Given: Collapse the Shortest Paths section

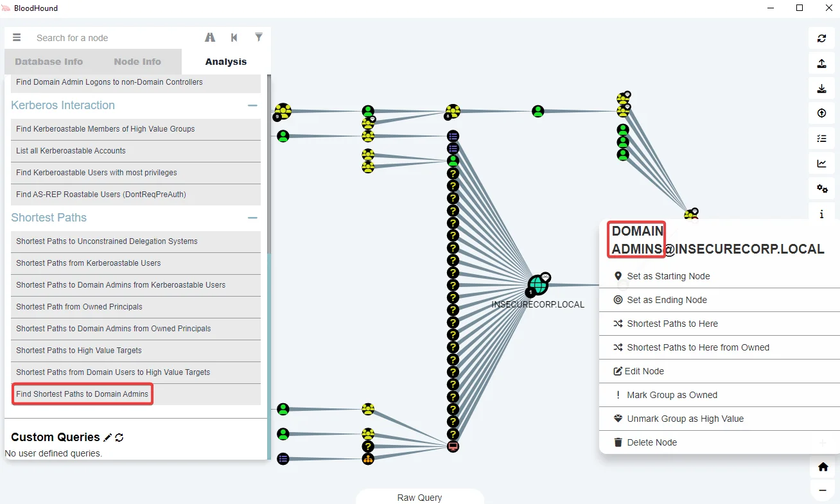Looking at the screenshot, I should coord(252,218).
